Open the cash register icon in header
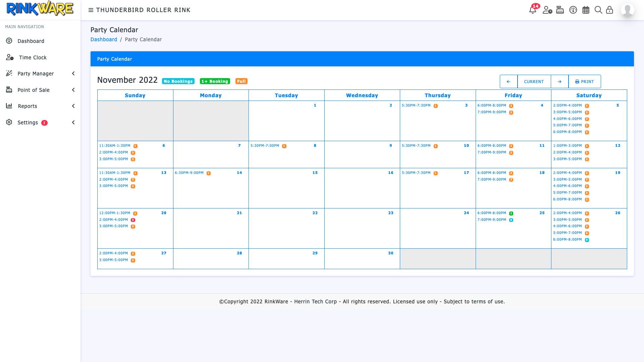The image size is (644, 362). coord(560,10)
